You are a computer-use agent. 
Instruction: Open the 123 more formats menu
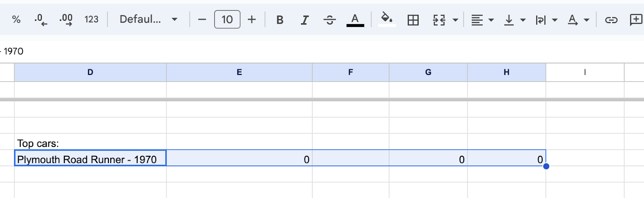[x=91, y=19]
